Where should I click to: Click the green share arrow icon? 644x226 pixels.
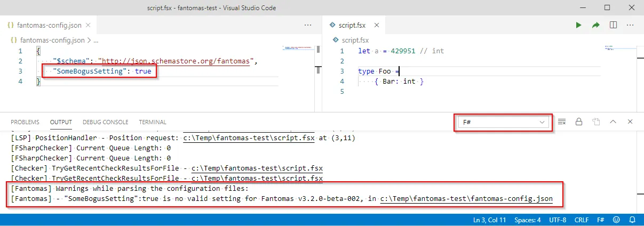point(595,25)
